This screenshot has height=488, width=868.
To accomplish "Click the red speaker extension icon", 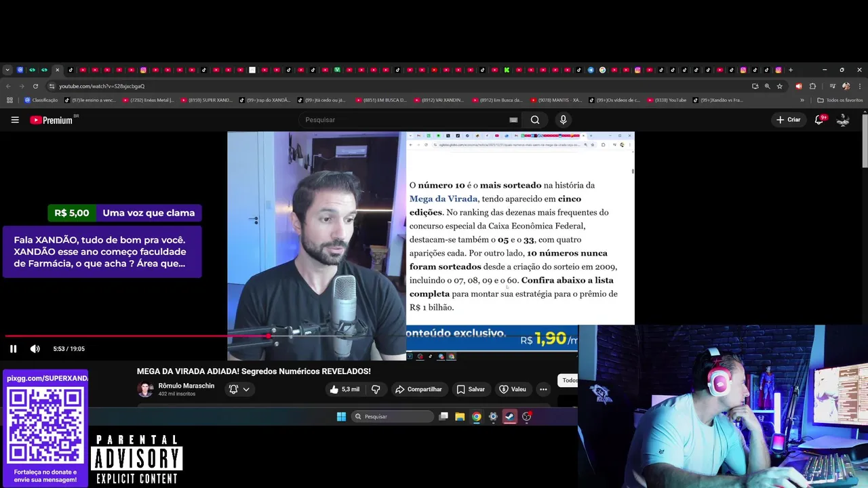I will point(798,86).
